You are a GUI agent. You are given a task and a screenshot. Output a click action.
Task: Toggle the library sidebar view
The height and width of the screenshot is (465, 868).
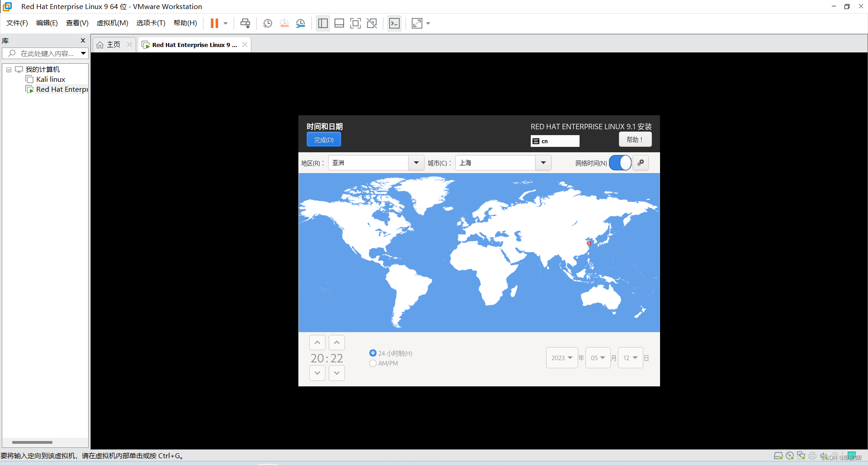pos(323,23)
